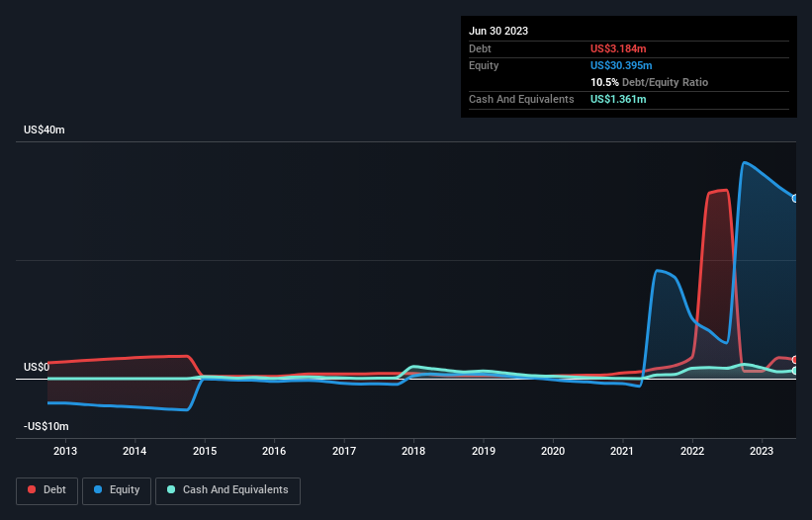Screen dimensions: 812x520
Task: Click the US$3.184m debt value
Action: (618, 48)
